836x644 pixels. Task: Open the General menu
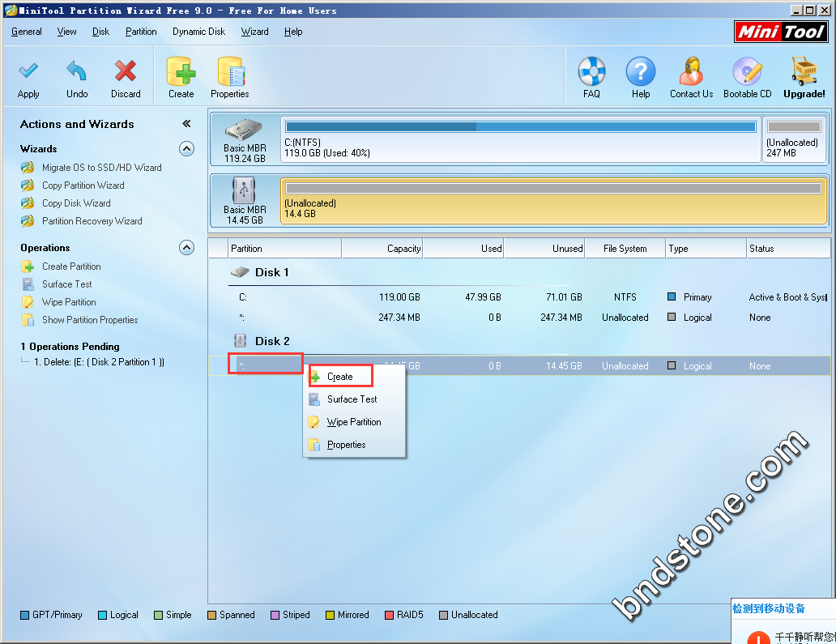click(x=27, y=32)
